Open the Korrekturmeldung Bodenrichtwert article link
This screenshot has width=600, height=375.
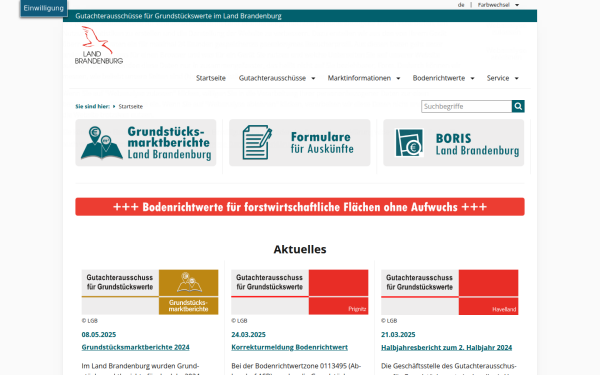tap(289, 347)
